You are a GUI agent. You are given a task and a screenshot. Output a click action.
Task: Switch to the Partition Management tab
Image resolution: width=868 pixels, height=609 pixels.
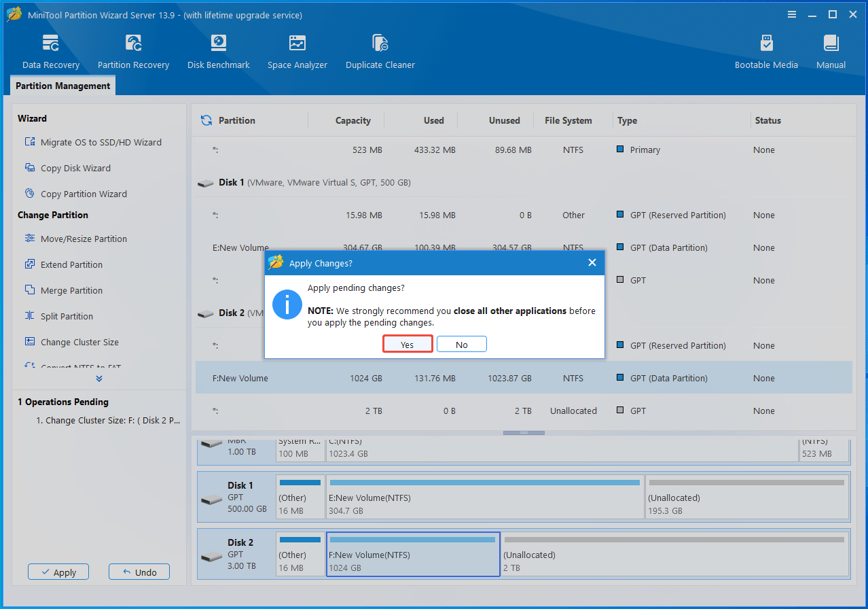[x=62, y=86]
